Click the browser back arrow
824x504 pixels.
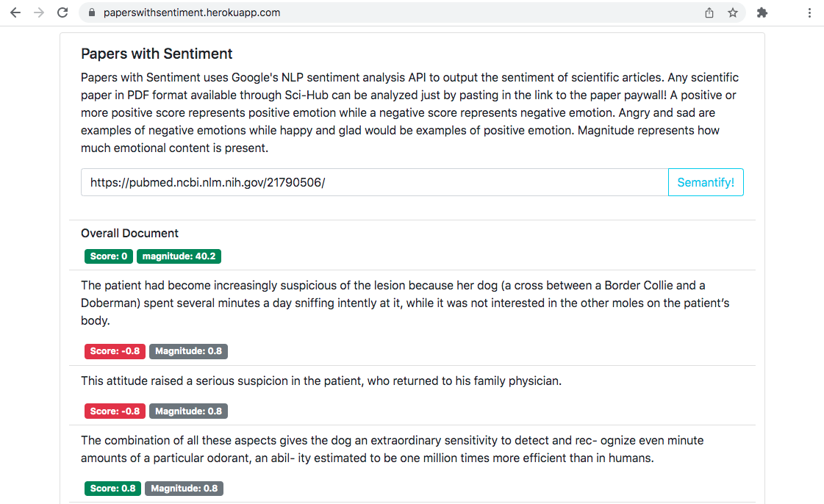[15, 12]
